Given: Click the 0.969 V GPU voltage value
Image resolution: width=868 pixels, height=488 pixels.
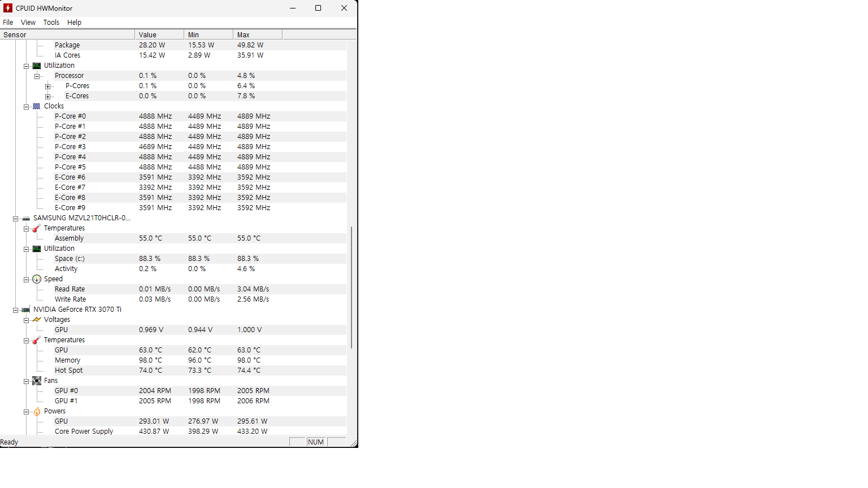Looking at the screenshot, I should [151, 330].
